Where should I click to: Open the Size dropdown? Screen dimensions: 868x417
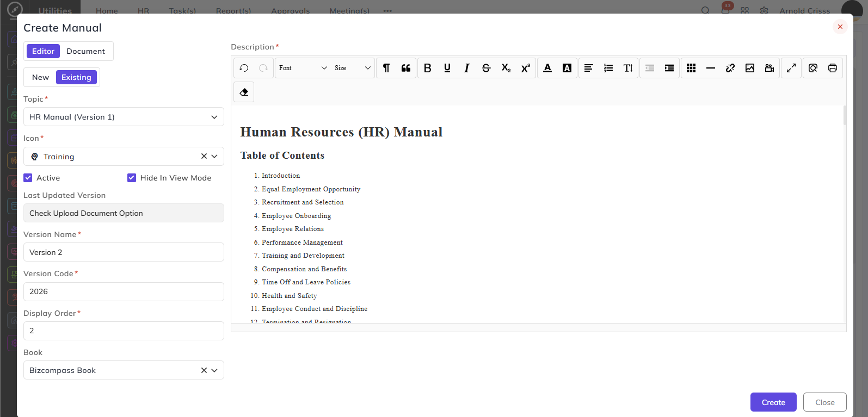353,68
